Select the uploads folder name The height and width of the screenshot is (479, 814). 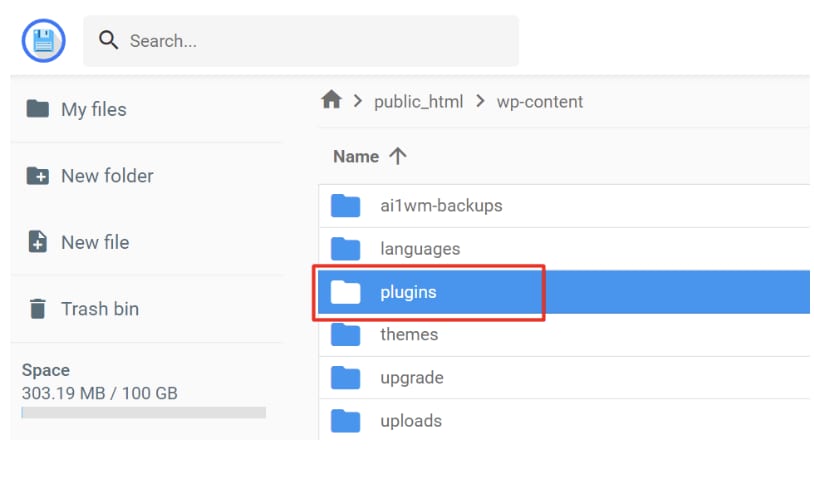pos(411,421)
